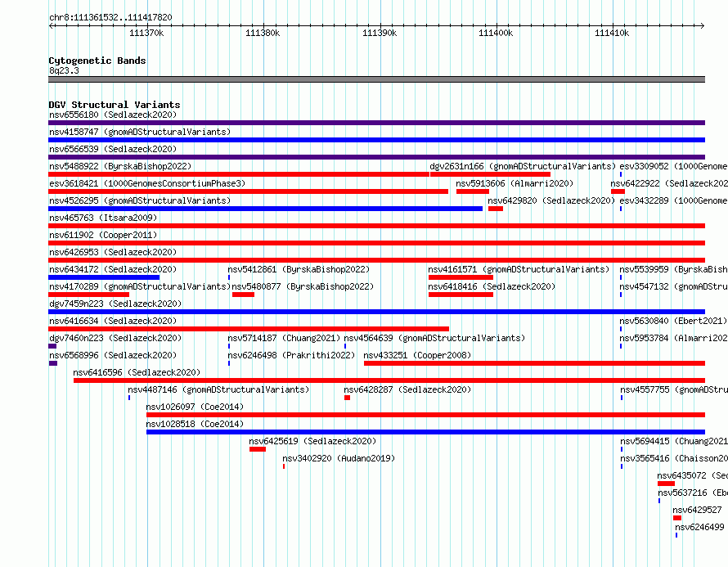Open the dgv7459n223 (Sedlazeck2020) label
Screen dimensions: 728x567
point(115,304)
